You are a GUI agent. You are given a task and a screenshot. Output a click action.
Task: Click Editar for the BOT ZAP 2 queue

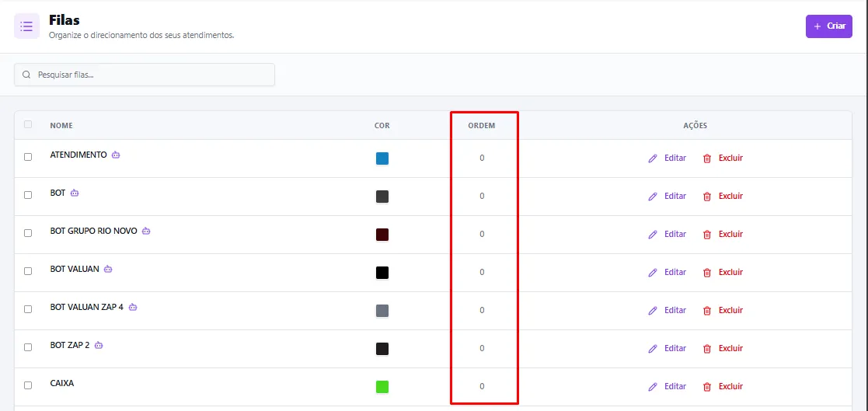point(675,349)
